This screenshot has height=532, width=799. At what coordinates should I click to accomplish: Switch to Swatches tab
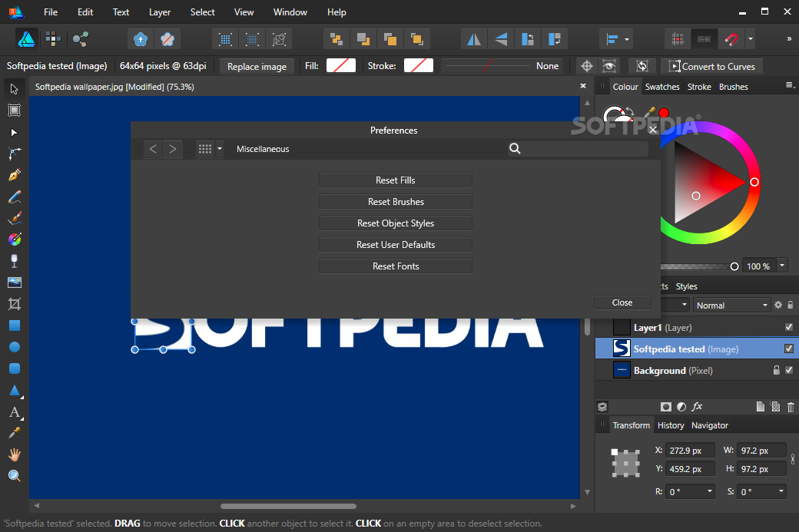662,87
